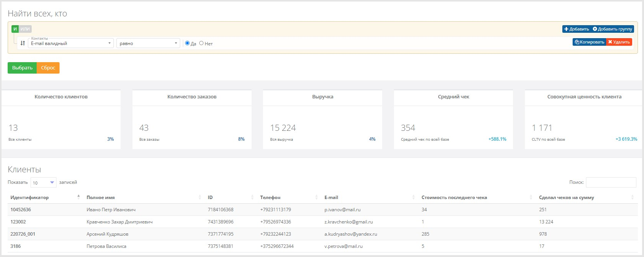Open the равно operator dropdown
The height and width of the screenshot is (257, 644).
(148, 43)
